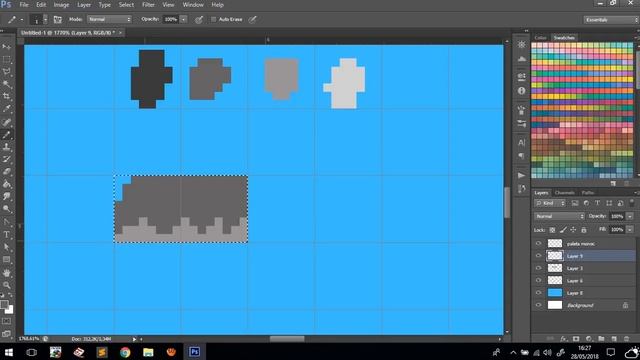Open the layer Fill arrow

click(631, 230)
